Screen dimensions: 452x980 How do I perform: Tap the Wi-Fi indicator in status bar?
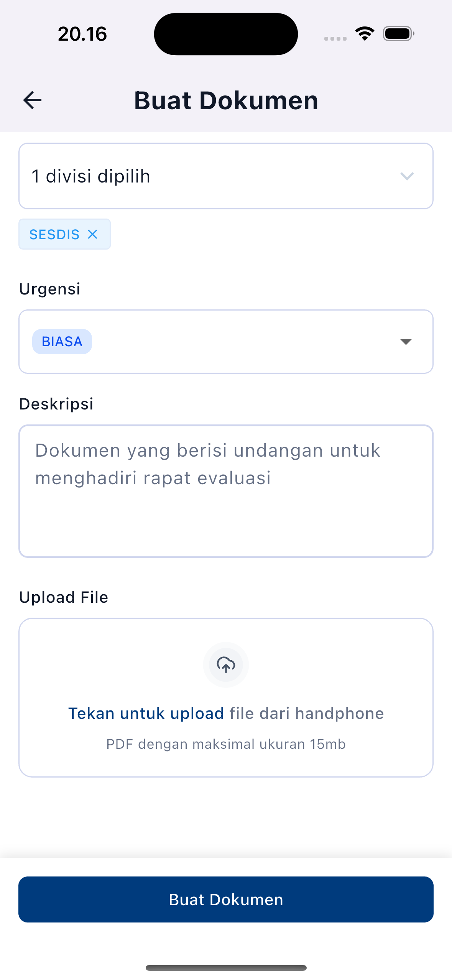(364, 33)
